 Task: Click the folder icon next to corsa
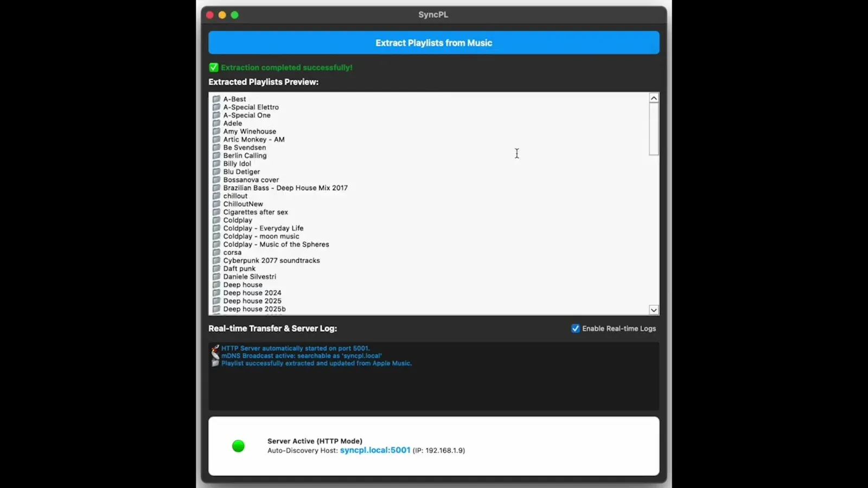[x=216, y=253]
